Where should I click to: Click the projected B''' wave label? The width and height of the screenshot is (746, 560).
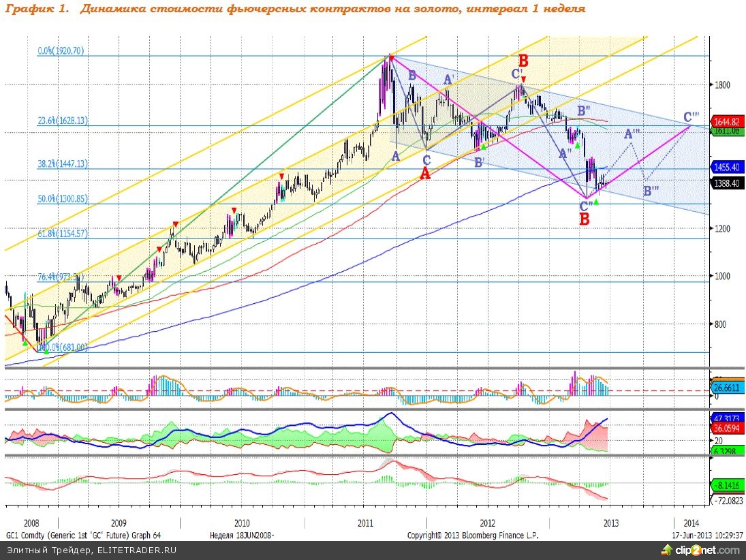click(651, 191)
